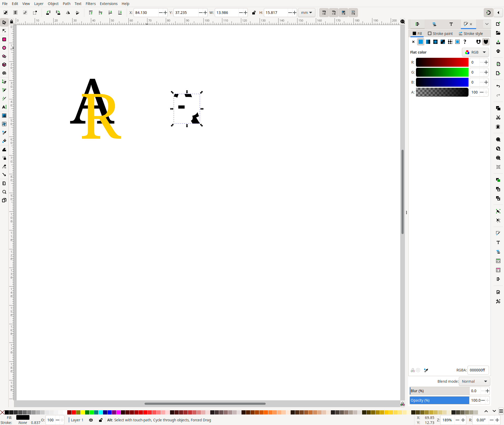Image resolution: width=504 pixels, height=425 pixels.
Task: Remove fill using the X button
Action: [x=413, y=42]
